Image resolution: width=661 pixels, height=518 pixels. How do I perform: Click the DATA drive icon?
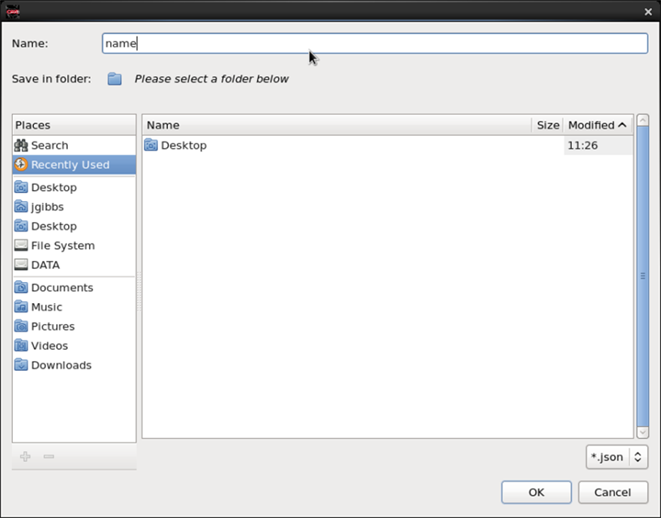pos(21,265)
